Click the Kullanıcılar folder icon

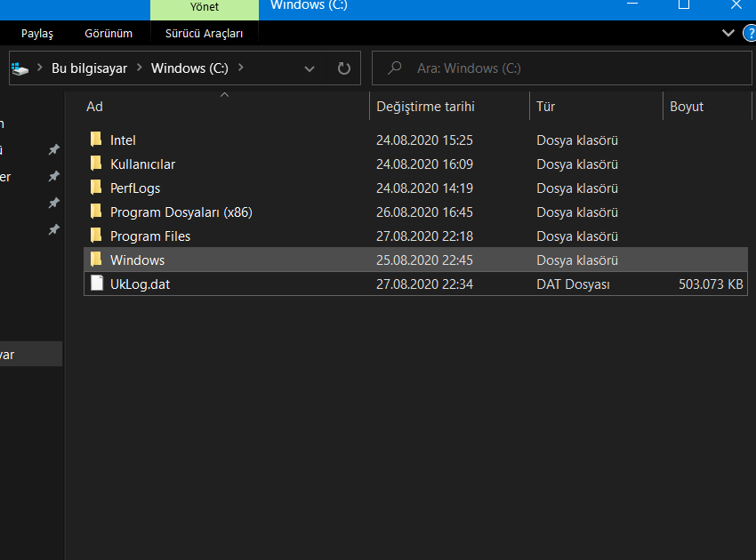(96, 164)
